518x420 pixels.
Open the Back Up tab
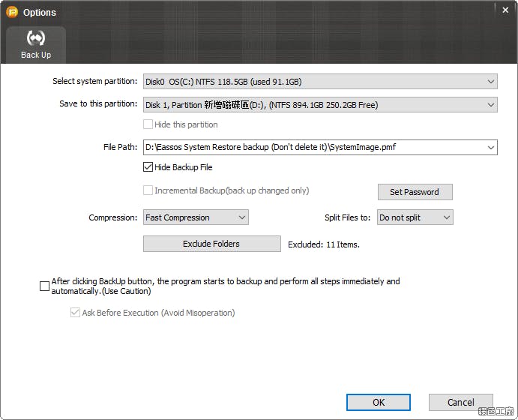tap(36, 45)
